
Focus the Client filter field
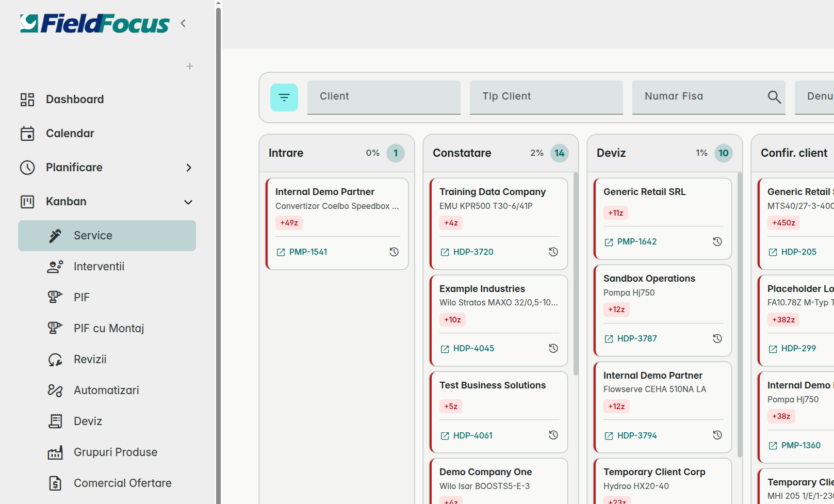[384, 97]
